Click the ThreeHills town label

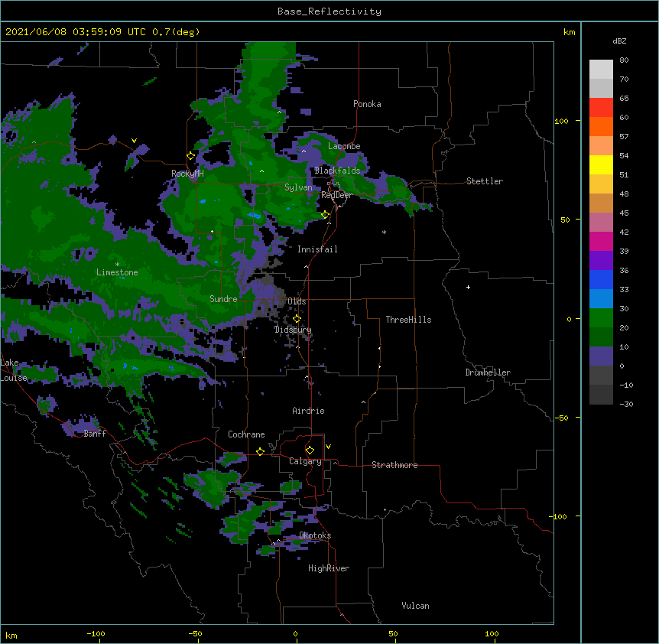408,320
